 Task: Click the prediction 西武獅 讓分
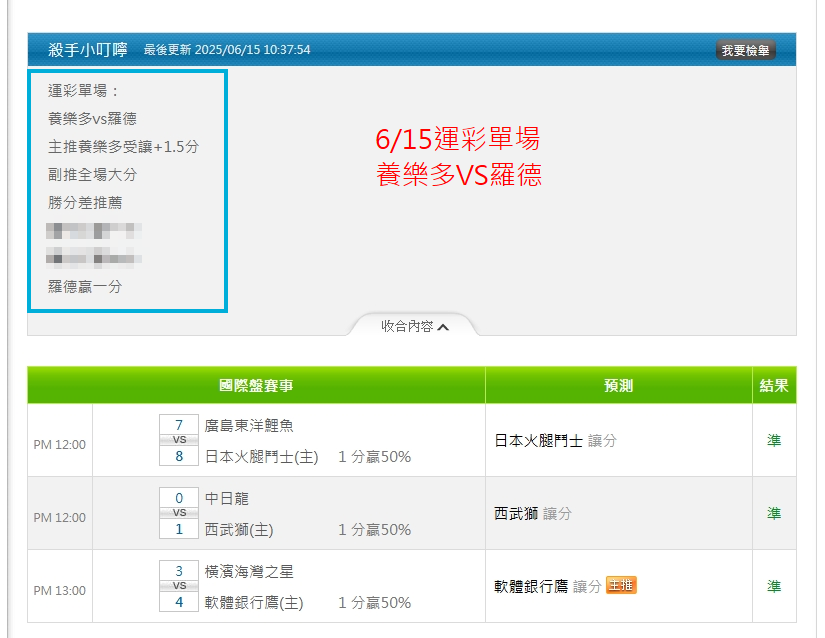(533, 513)
